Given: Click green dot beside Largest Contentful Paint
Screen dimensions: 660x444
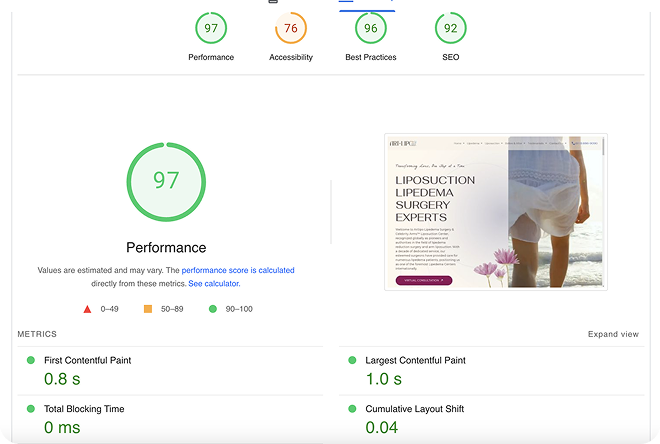Looking at the screenshot, I should [x=352, y=360].
